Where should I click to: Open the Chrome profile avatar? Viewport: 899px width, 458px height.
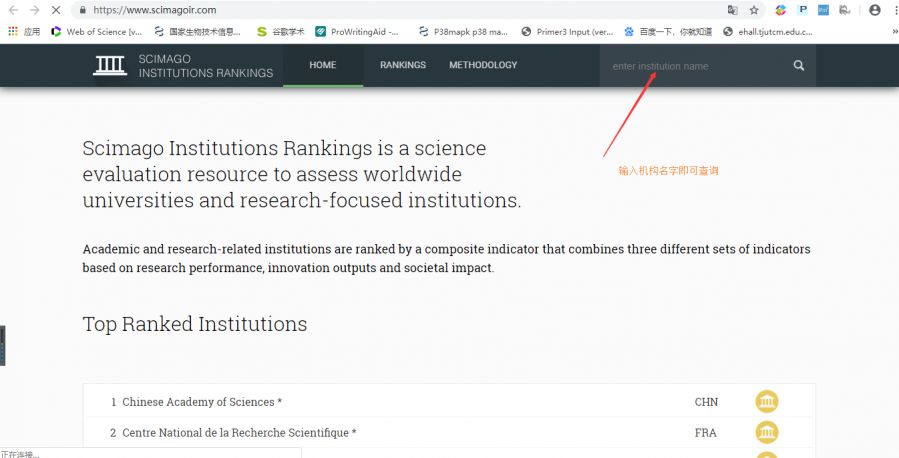[875, 10]
